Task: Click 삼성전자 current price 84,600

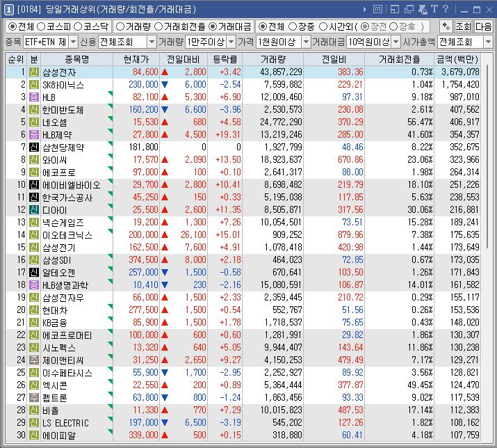Action: [145, 72]
